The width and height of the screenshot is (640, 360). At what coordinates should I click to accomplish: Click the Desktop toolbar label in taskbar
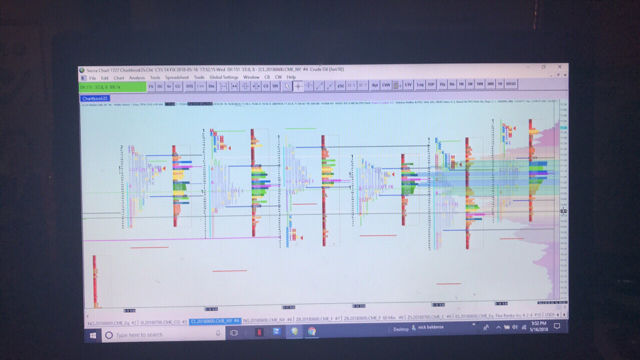tap(401, 329)
